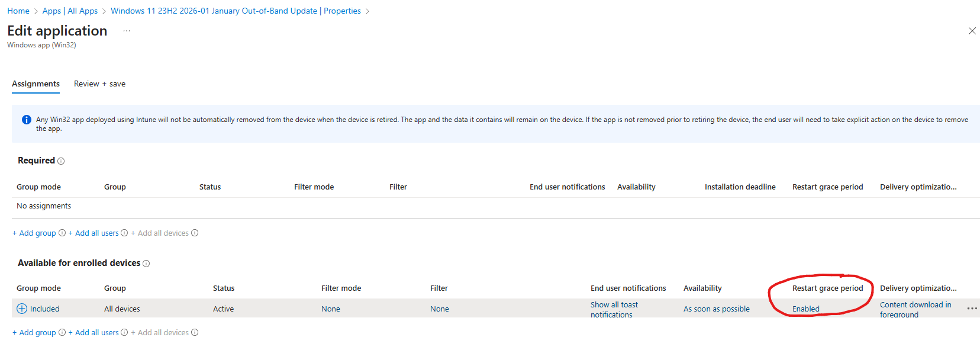Select the Assignments tab
This screenshot has height=337, width=980.
click(x=36, y=84)
